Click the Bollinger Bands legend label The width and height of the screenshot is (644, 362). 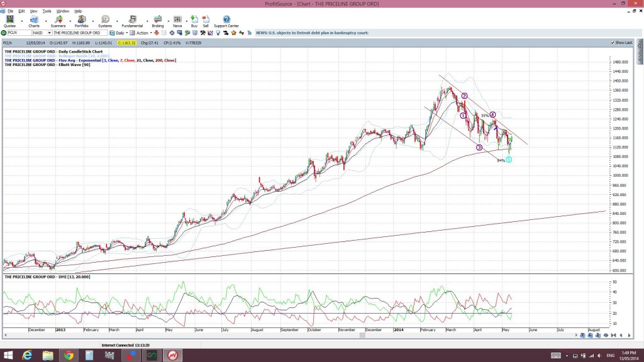point(57,56)
